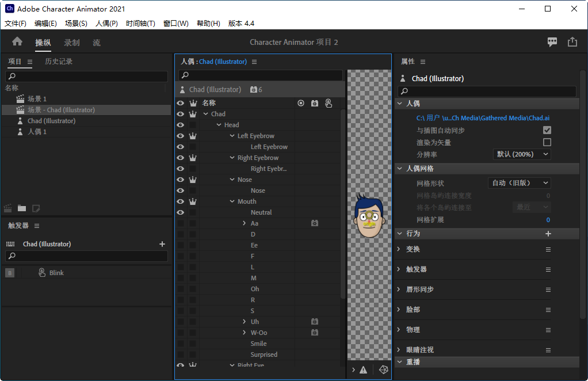Viewport: 588px width, 381px height.
Task: Click the plus next to Chad (Illustrator) triggers
Action: tap(162, 243)
